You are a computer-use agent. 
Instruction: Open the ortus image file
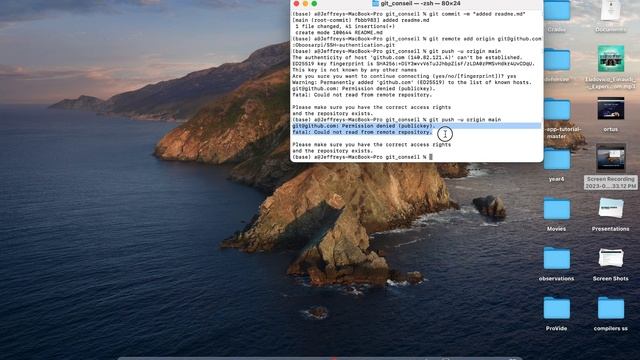coord(611,109)
